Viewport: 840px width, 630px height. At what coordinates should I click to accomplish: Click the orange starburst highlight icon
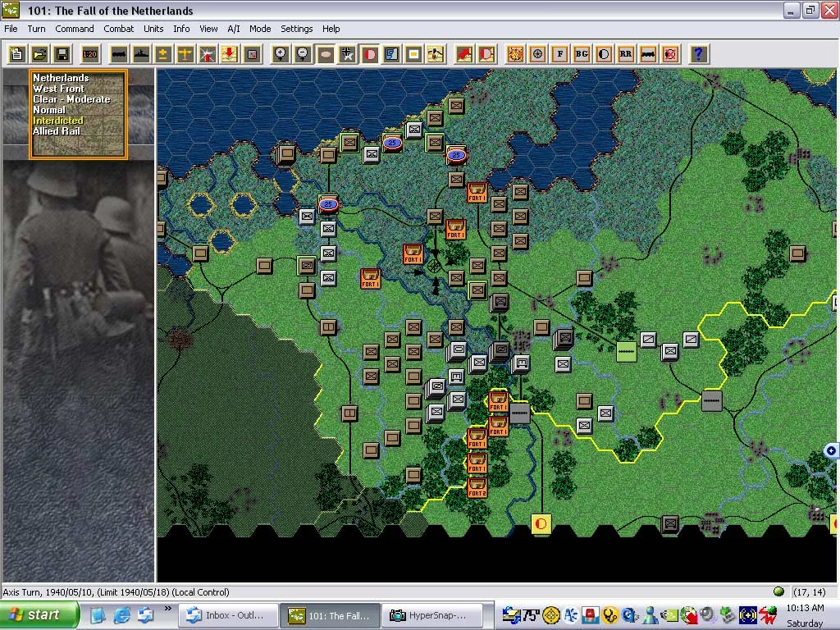click(515, 53)
